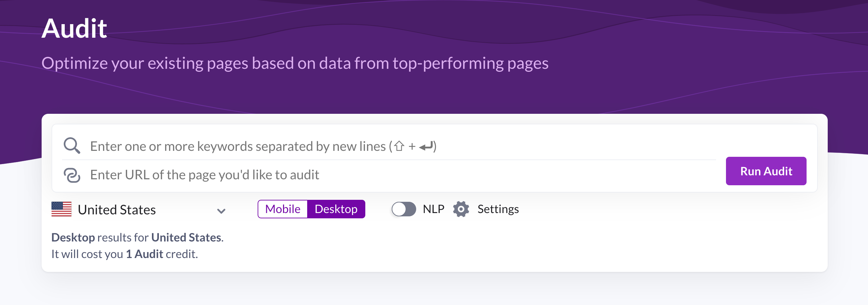The width and height of the screenshot is (868, 305).
Task: Click the United States flag icon
Action: point(61,209)
